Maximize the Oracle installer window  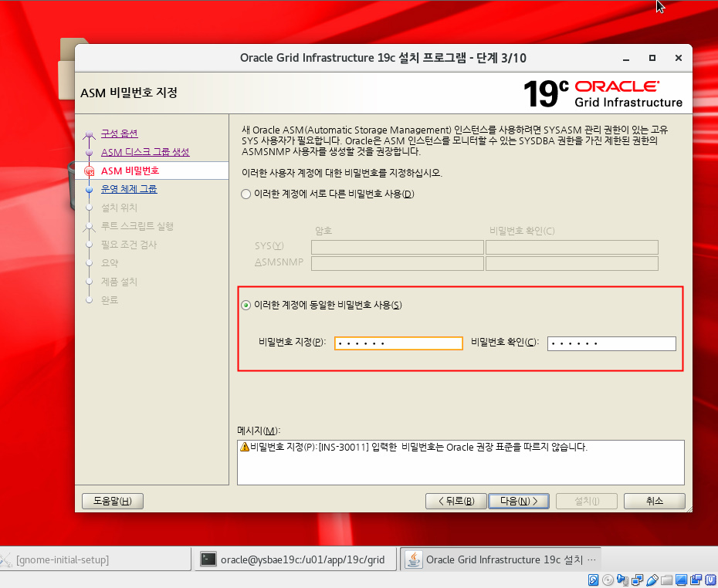point(652,58)
